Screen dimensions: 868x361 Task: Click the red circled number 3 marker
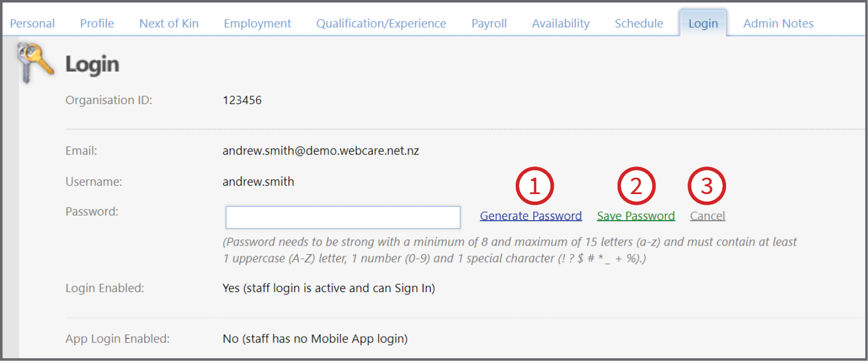707,186
